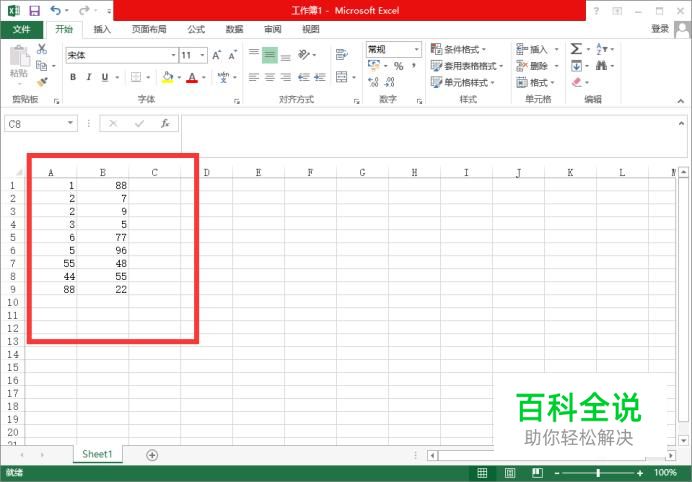The image size is (692, 482).
Task: Click the Sort and Filter icon
Action: pos(602,49)
